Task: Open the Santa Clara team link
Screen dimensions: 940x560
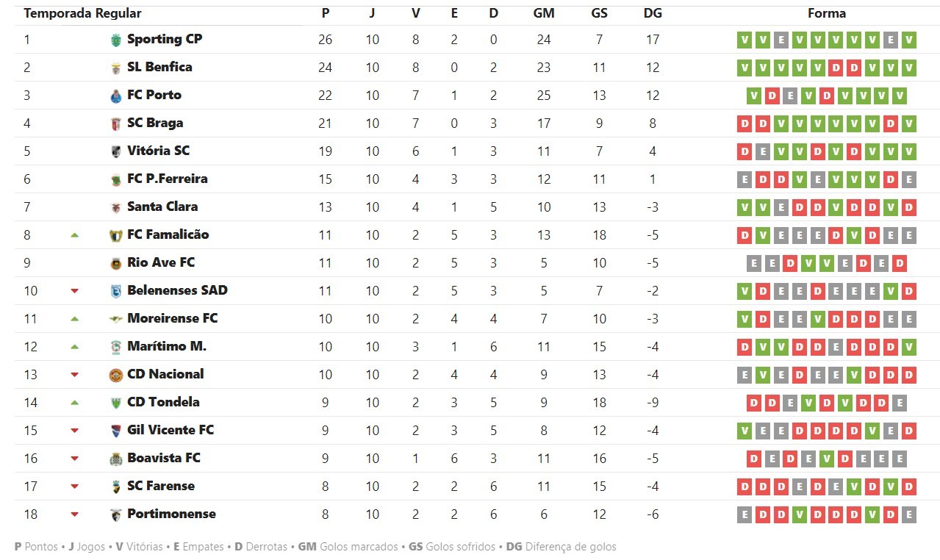Action: pos(162,207)
